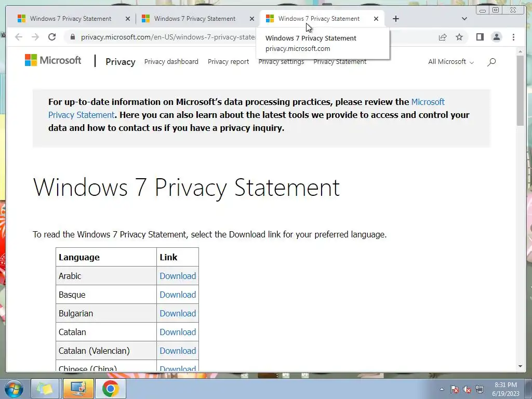Click the Language column header

pyautogui.click(x=106, y=257)
